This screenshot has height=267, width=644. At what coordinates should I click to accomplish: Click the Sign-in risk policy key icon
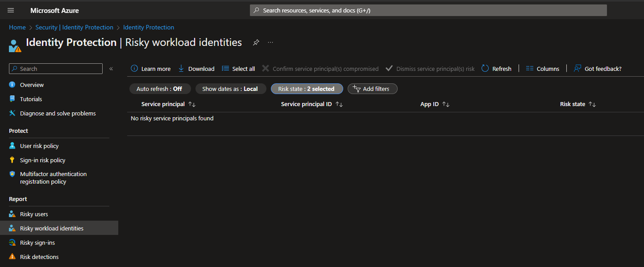12,160
